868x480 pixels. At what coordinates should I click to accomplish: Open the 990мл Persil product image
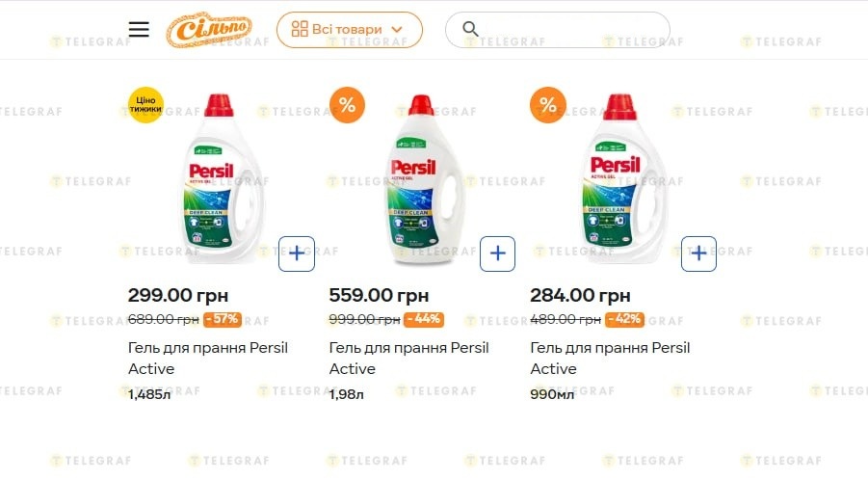(621, 178)
